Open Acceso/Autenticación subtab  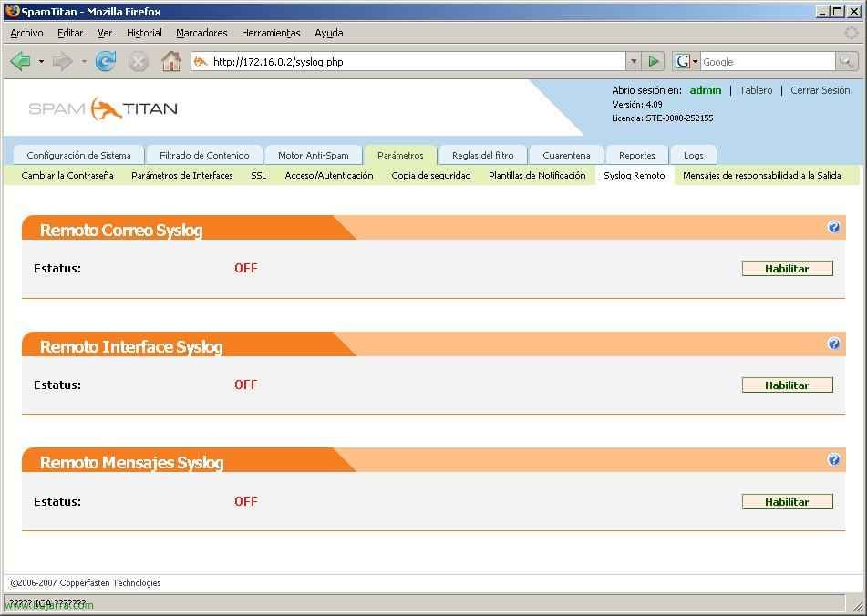[329, 175]
